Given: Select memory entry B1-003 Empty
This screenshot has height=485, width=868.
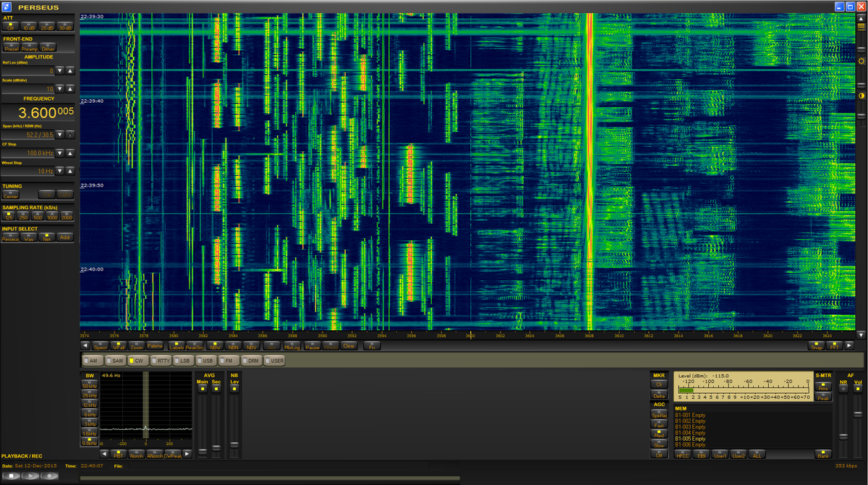Looking at the screenshot, I should [690, 427].
